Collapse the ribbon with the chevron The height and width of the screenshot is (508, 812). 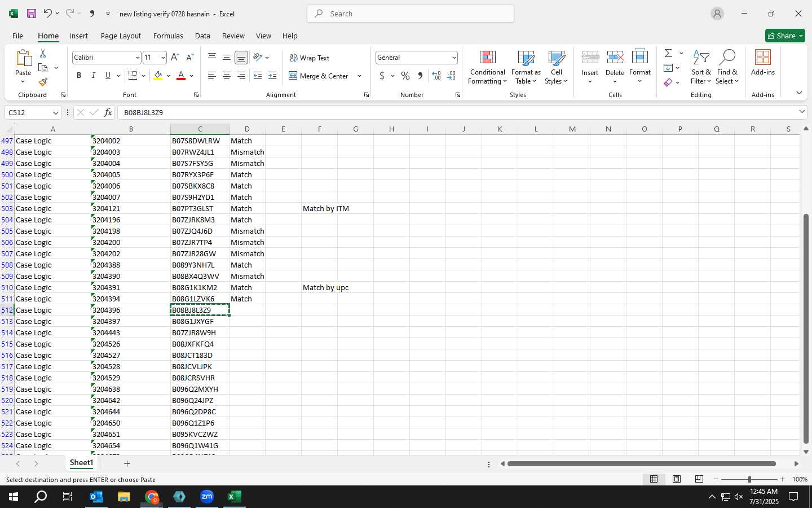[799, 93]
